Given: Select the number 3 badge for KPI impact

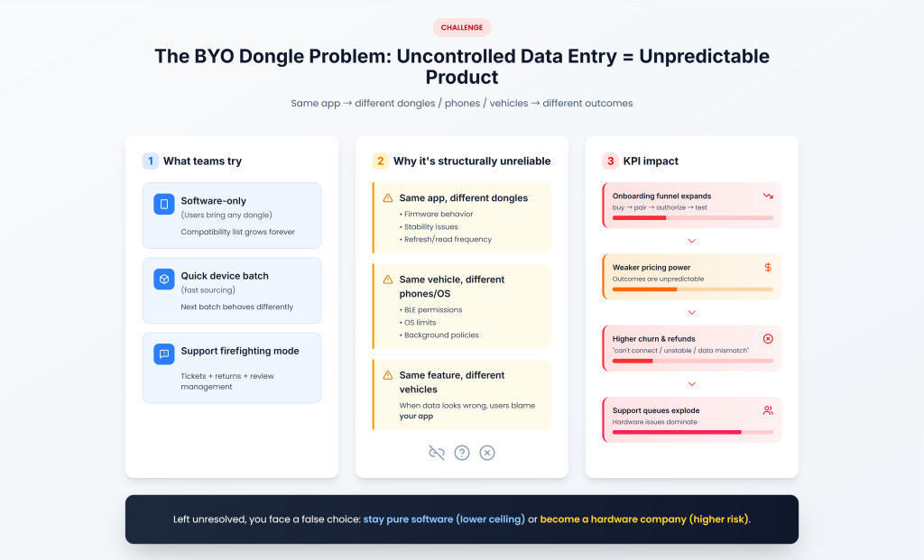Looking at the screenshot, I should click(611, 161).
